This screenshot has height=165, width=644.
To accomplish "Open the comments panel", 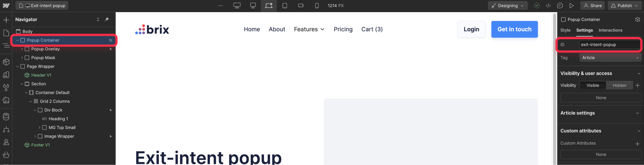I will pyautogui.click(x=560, y=6).
